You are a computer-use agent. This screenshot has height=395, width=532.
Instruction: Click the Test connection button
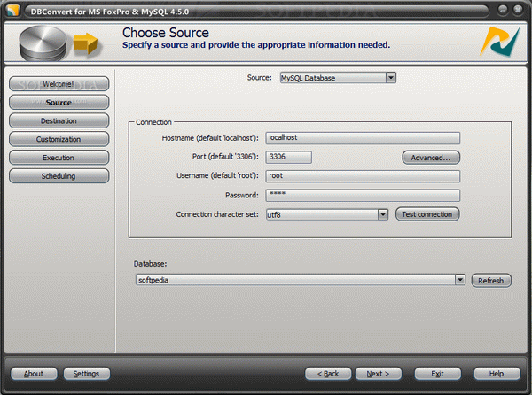427,214
